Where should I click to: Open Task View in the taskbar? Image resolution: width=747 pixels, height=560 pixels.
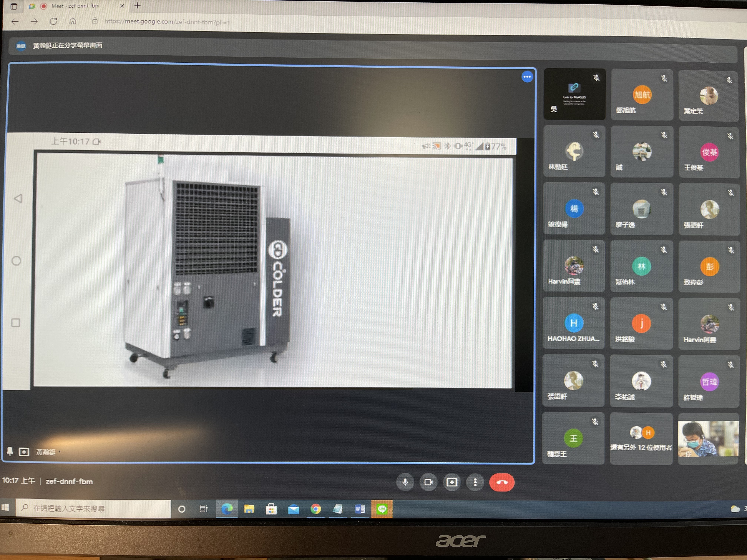203,509
